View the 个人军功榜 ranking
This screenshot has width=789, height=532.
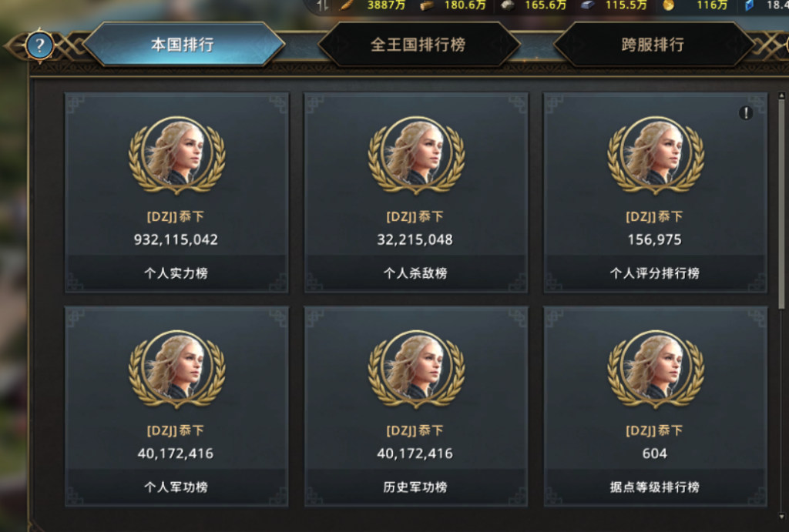(176, 407)
